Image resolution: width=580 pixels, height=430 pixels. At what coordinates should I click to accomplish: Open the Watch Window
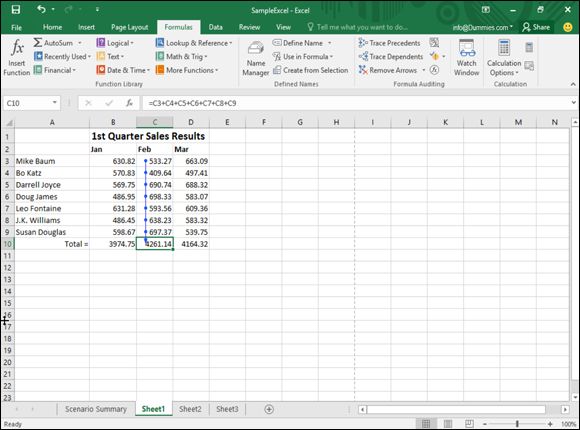coord(466,58)
